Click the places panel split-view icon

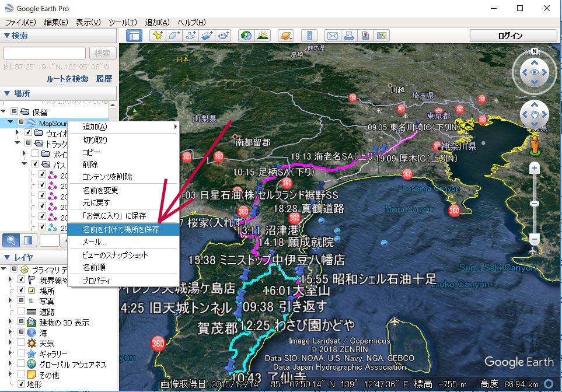[28, 240]
